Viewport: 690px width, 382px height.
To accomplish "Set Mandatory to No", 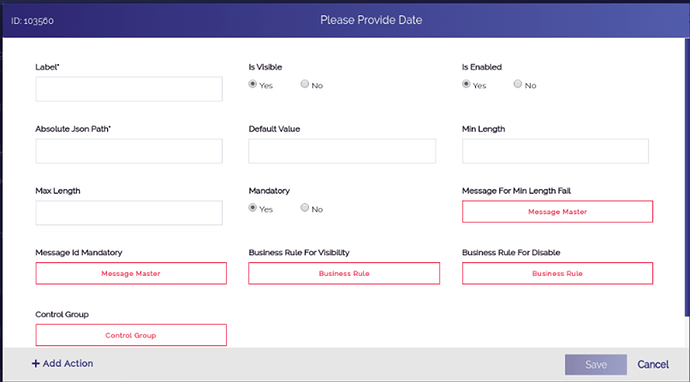I will pyautogui.click(x=305, y=207).
